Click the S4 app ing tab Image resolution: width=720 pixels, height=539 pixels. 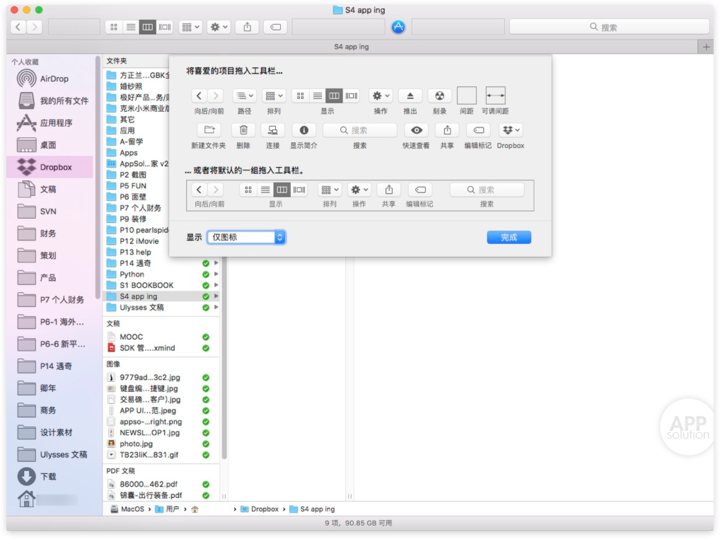coord(351,47)
